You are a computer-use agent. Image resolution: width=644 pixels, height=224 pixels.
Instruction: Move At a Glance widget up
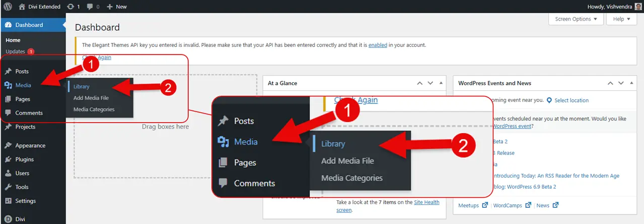(x=419, y=83)
